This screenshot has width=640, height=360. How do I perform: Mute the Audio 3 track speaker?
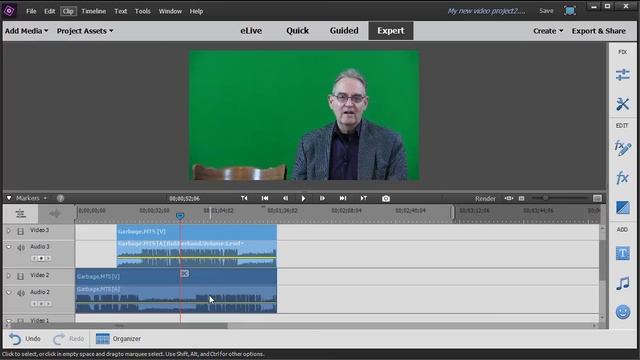pyautogui.click(x=21, y=247)
